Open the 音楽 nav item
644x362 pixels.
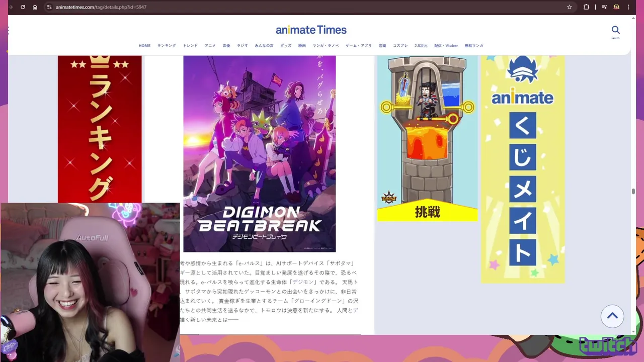(x=382, y=46)
